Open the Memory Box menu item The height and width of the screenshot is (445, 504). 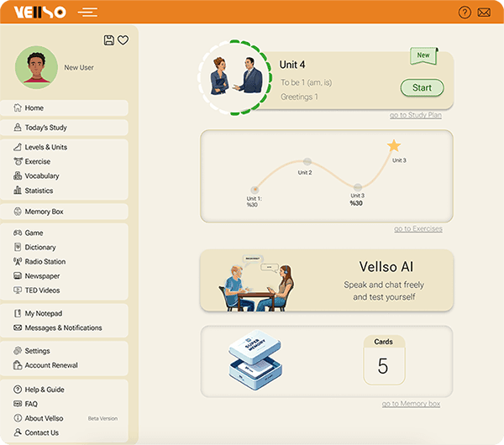(x=44, y=212)
